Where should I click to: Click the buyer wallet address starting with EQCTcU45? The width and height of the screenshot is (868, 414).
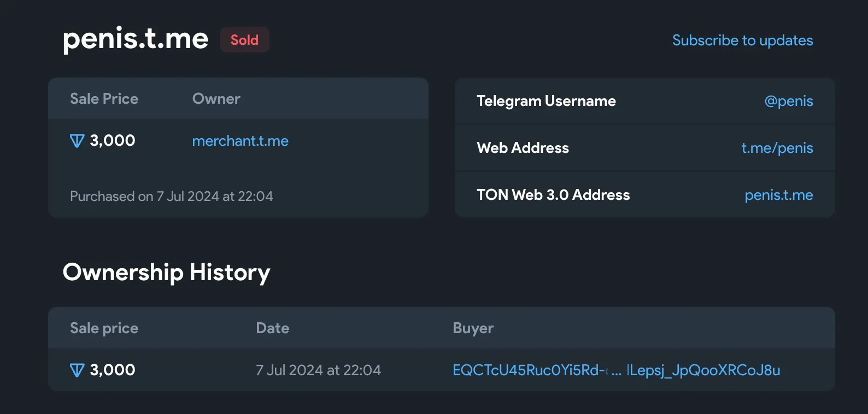(616, 370)
